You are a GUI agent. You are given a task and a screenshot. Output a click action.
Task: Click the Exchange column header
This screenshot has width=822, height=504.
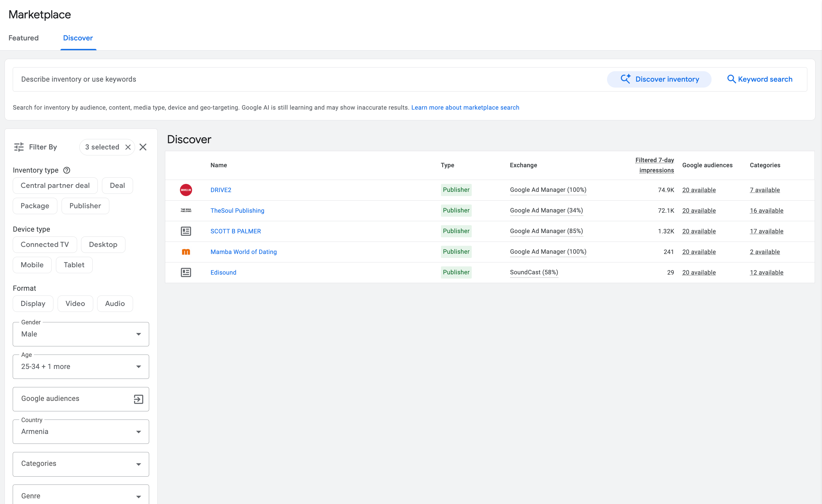[523, 165]
